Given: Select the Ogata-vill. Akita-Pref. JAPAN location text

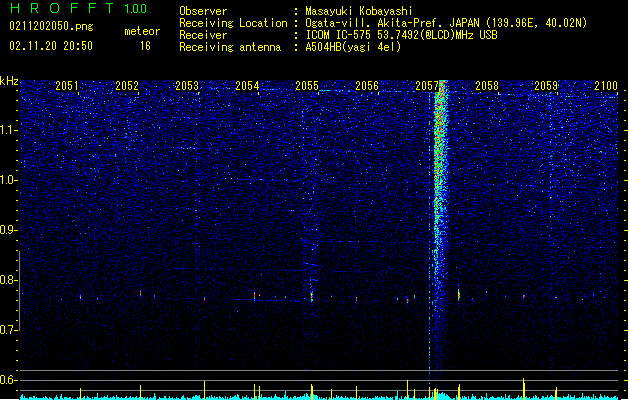Looking at the screenshot, I should tap(446, 23).
